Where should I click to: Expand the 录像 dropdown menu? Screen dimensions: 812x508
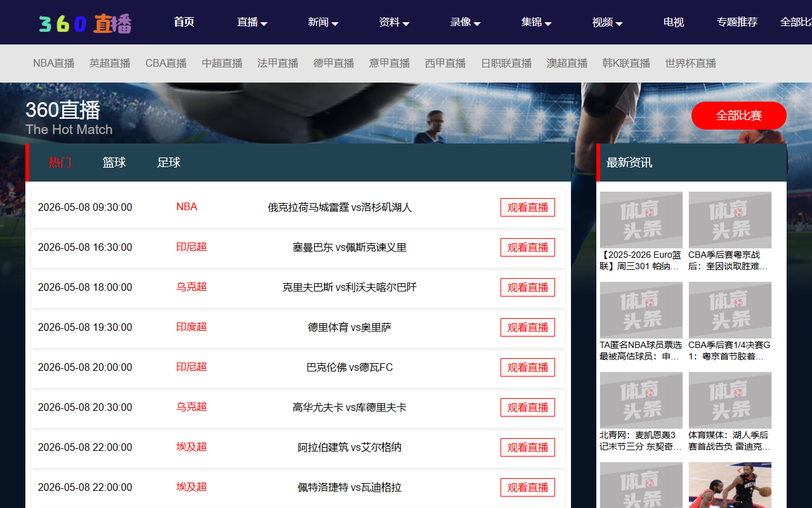(x=465, y=22)
